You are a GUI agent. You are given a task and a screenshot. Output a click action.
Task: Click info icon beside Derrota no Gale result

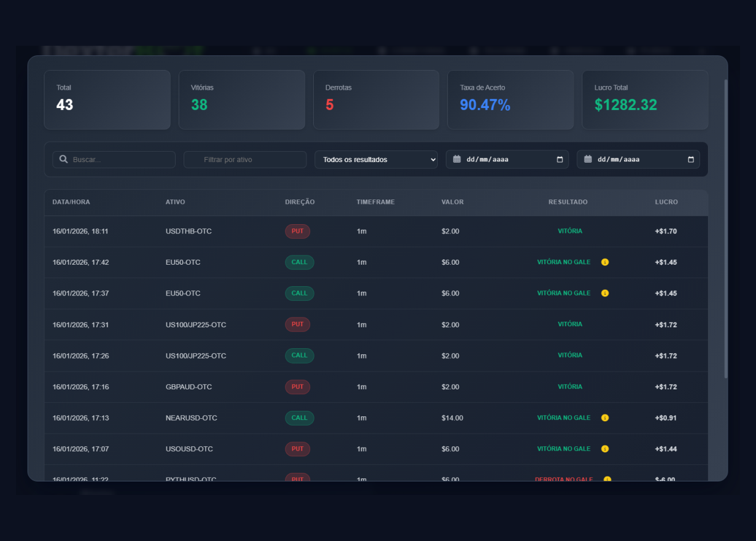pyautogui.click(x=607, y=479)
